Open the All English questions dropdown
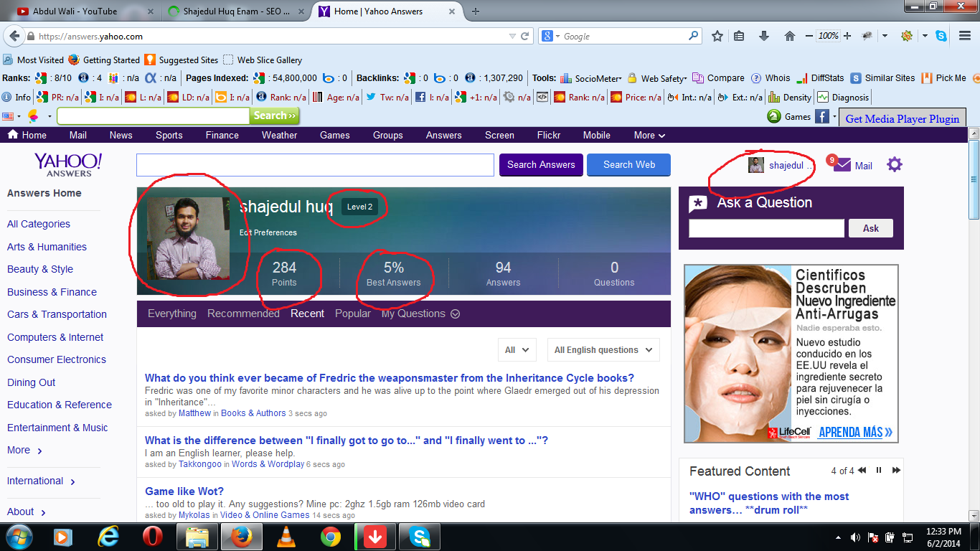This screenshot has height=551, width=980. [603, 350]
